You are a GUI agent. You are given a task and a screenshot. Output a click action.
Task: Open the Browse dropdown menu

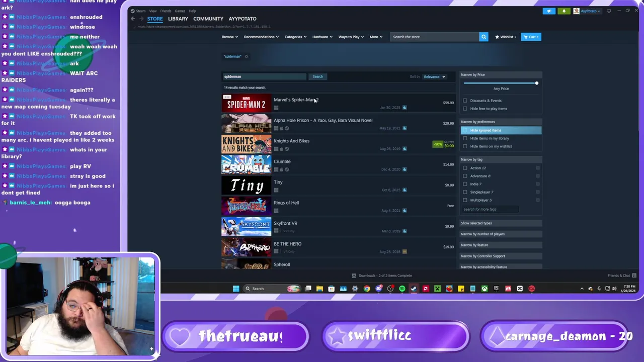pyautogui.click(x=230, y=37)
